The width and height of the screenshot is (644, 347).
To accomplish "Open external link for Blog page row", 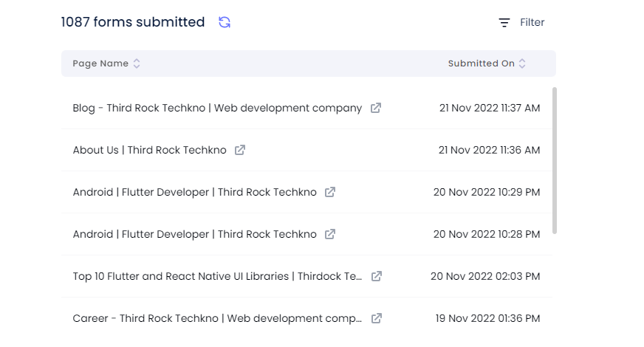I will click(376, 108).
